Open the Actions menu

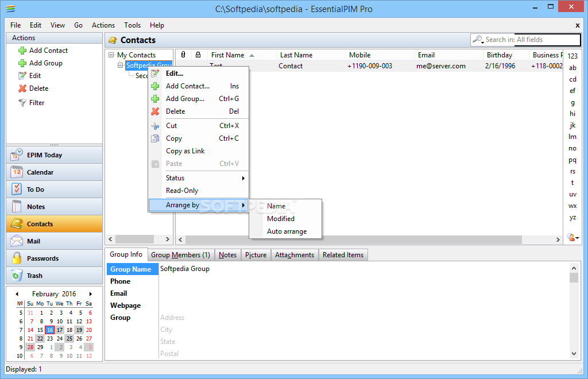103,25
